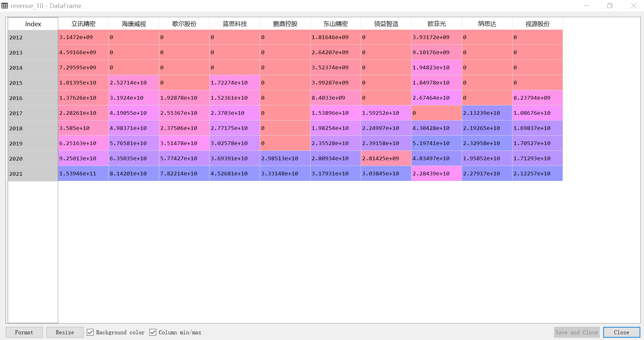The image size is (644, 340).
Task: Select the 视源股份 column header
Action: 538,24
